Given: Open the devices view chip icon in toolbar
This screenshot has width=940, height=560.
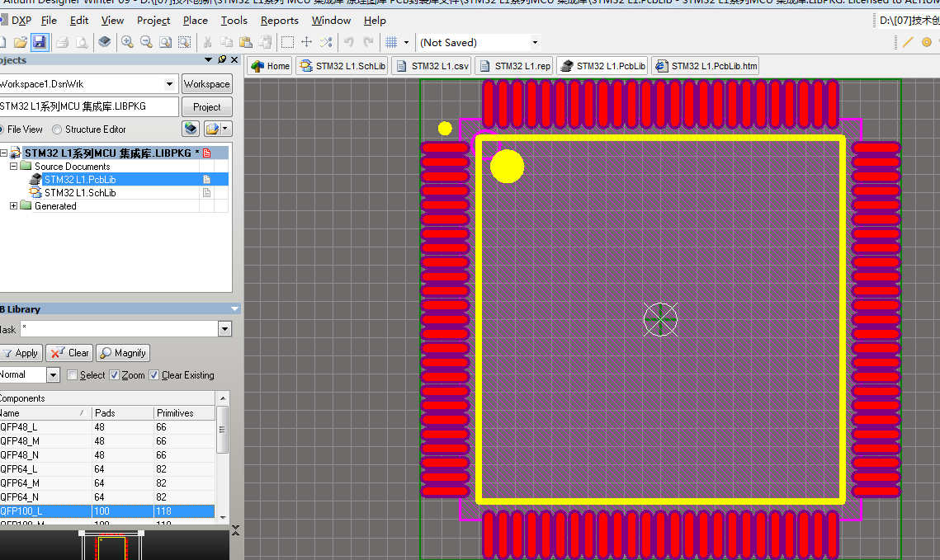Looking at the screenshot, I should click(x=105, y=42).
